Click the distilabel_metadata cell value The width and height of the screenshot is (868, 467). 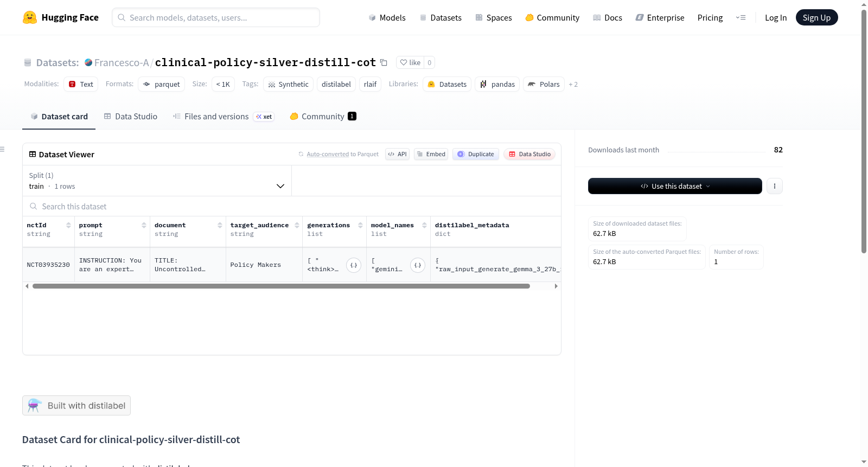click(x=496, y=265)
